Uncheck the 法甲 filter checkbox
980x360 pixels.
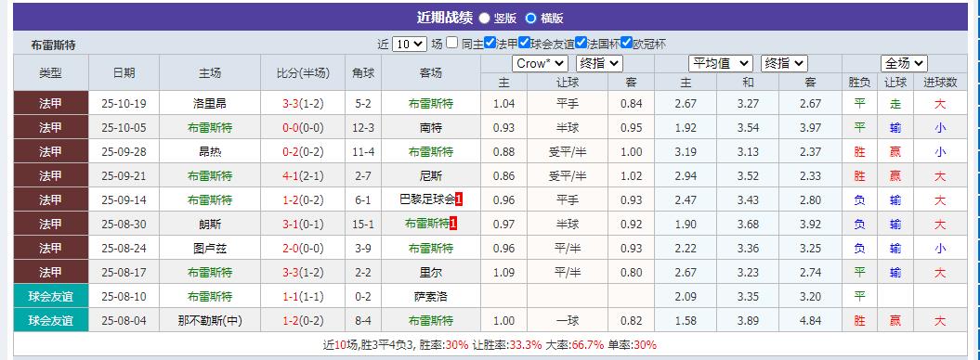click(490, 43)
